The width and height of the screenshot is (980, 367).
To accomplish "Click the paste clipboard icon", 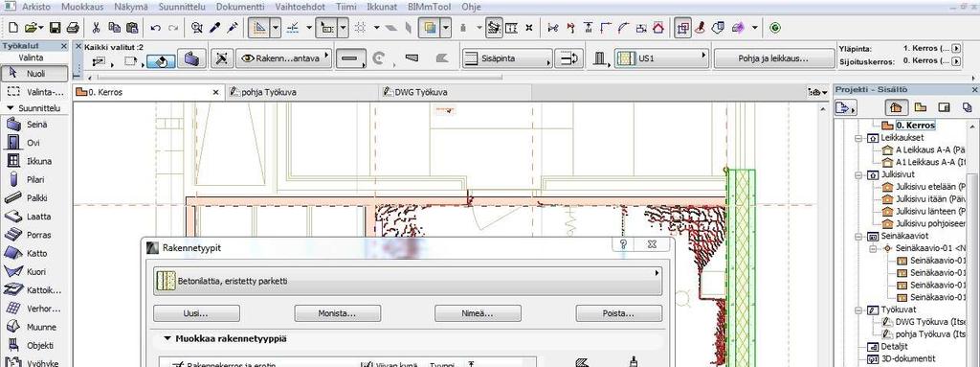I will (132, 28).
